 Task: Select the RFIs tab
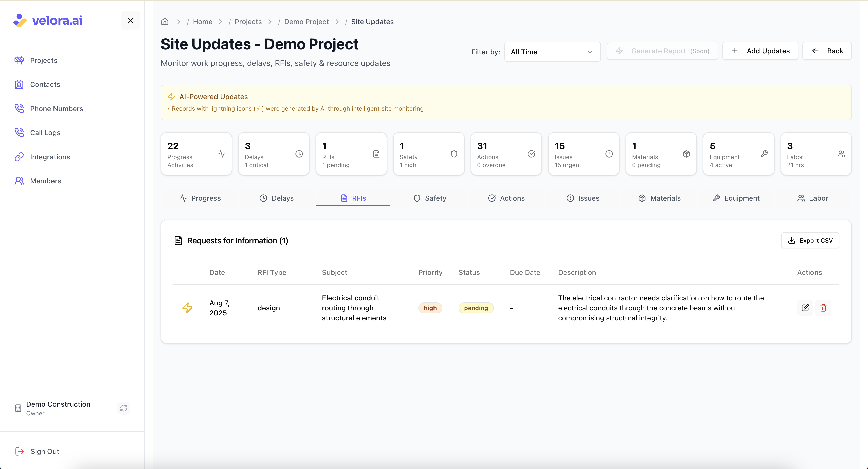[353, 198]
